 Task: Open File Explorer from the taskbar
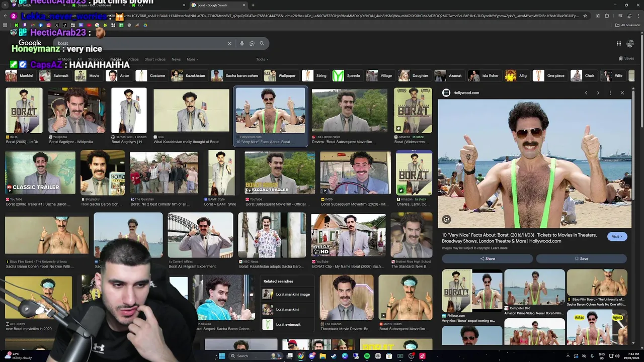tap(323, 356)
